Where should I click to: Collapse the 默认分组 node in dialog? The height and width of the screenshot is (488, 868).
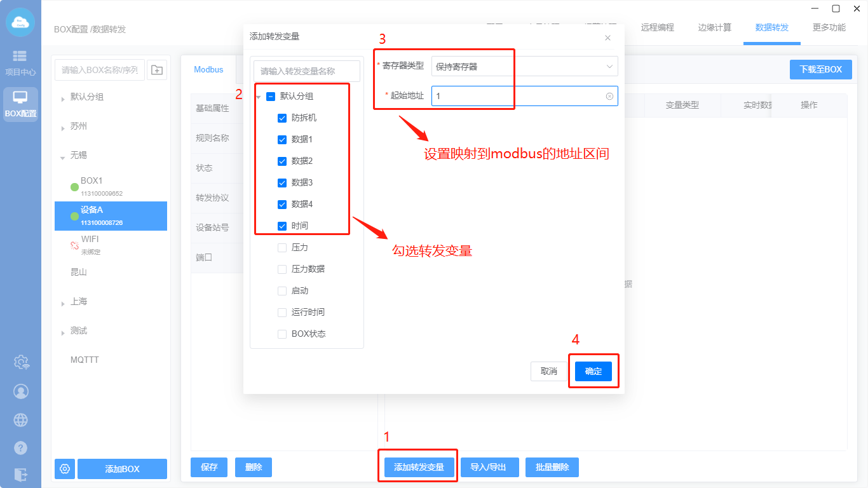(x=258, y=97)
